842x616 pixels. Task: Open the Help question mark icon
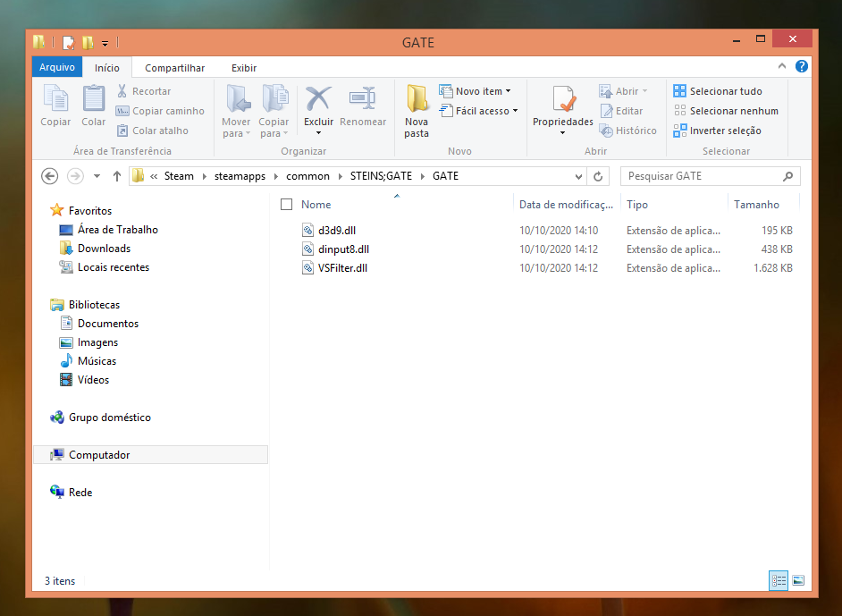pyautogui.click(x=801, y=66)
